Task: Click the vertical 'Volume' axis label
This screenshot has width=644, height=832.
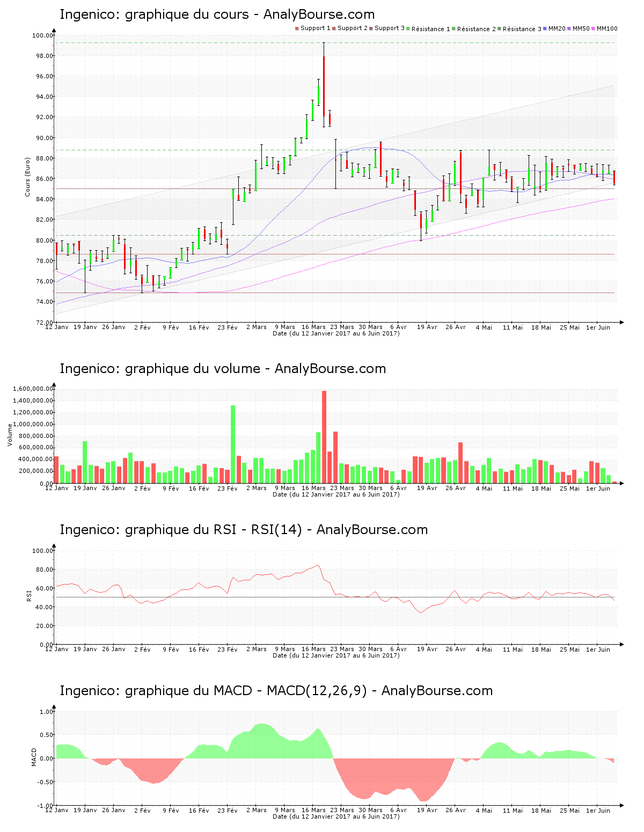Action: coord(10,435)
